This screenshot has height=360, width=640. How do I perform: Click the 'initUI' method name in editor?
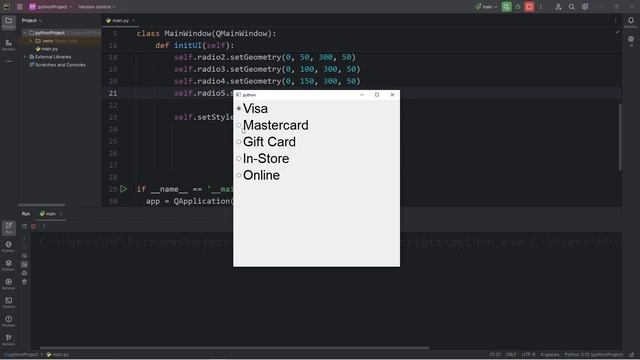click(x=187, y=45)
